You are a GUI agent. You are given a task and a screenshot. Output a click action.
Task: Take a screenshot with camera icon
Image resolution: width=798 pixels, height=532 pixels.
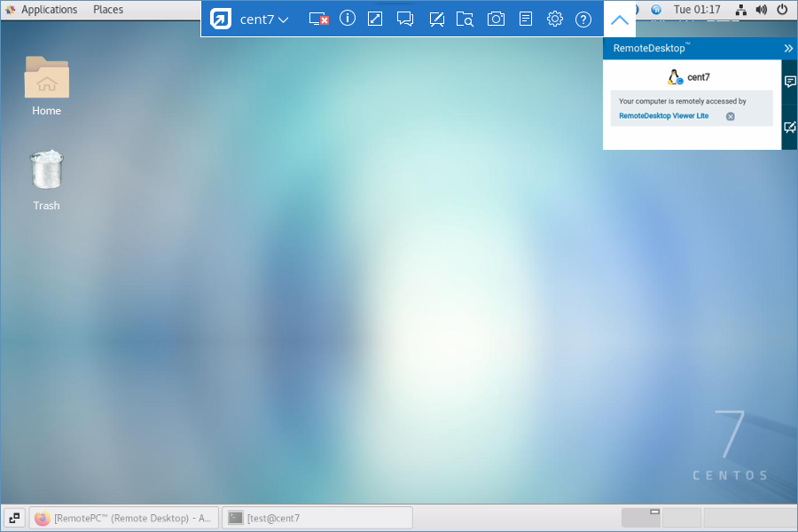pos(496,19)
